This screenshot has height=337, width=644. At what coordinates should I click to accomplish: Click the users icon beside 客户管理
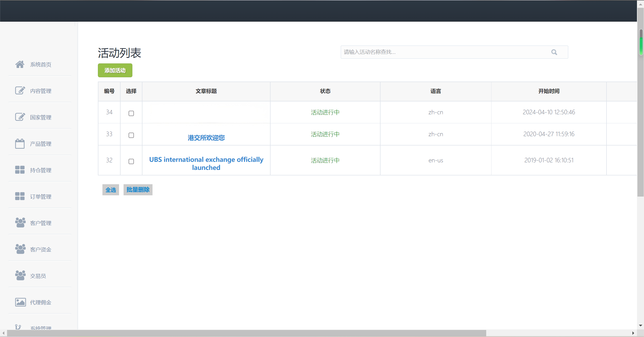click(x=20, y=223)
